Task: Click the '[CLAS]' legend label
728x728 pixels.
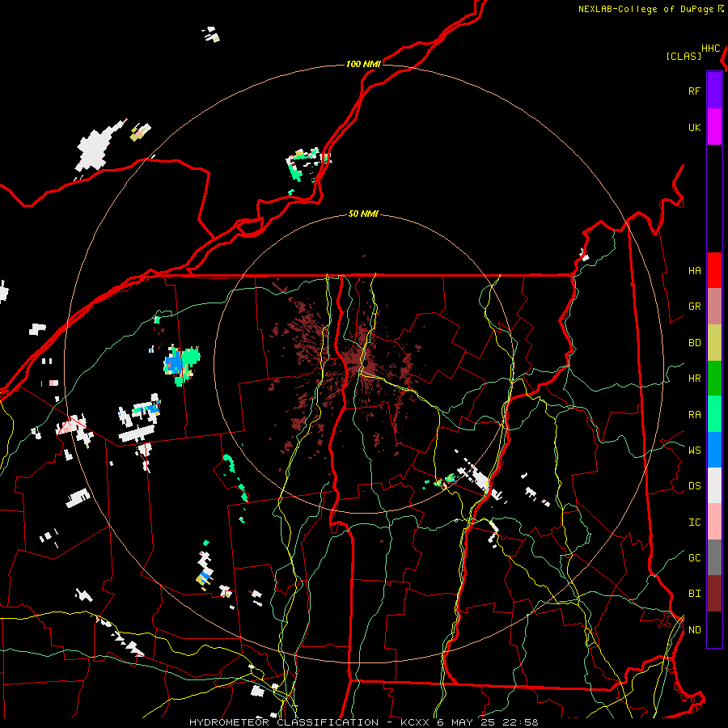Action: tap(684, 56)
